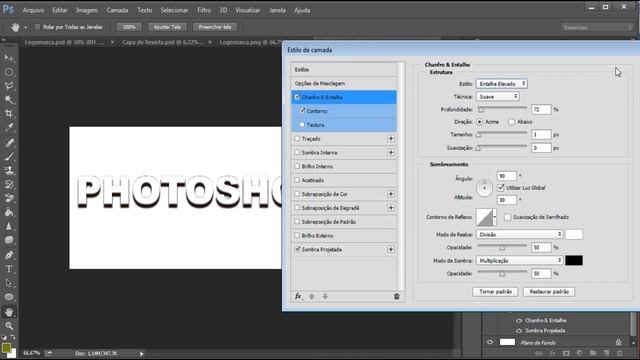640x360 pixels.
Task: Select the Crop tool
Action: click(x=9, y=113)
